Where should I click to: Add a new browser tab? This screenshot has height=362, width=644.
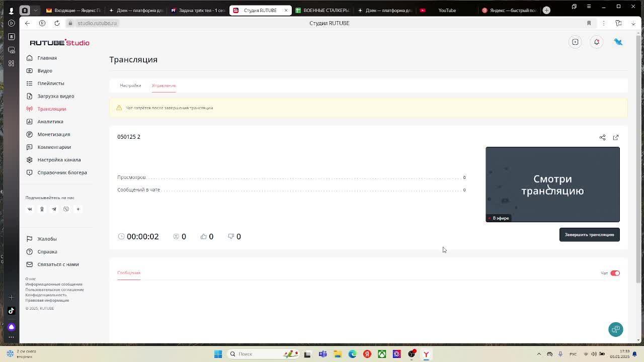click(x=546, y=10)
